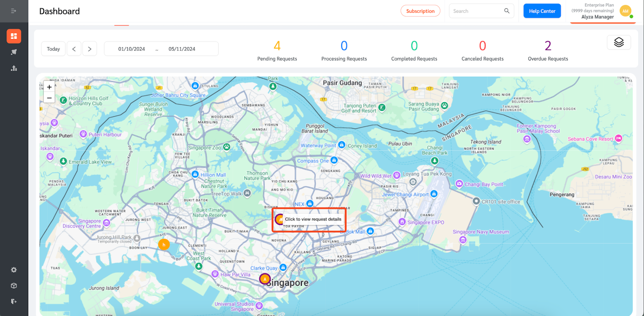This screenshot has height=316, width=644.
Task: Select the Overdue Requests counter
Action: point(548,50)
